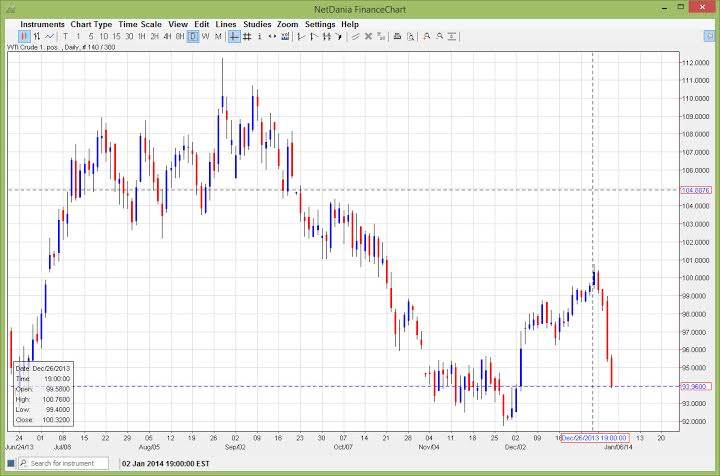720x476 pixels.
Task: Toggle the chart grid display icon
Action: coord(247,36)
